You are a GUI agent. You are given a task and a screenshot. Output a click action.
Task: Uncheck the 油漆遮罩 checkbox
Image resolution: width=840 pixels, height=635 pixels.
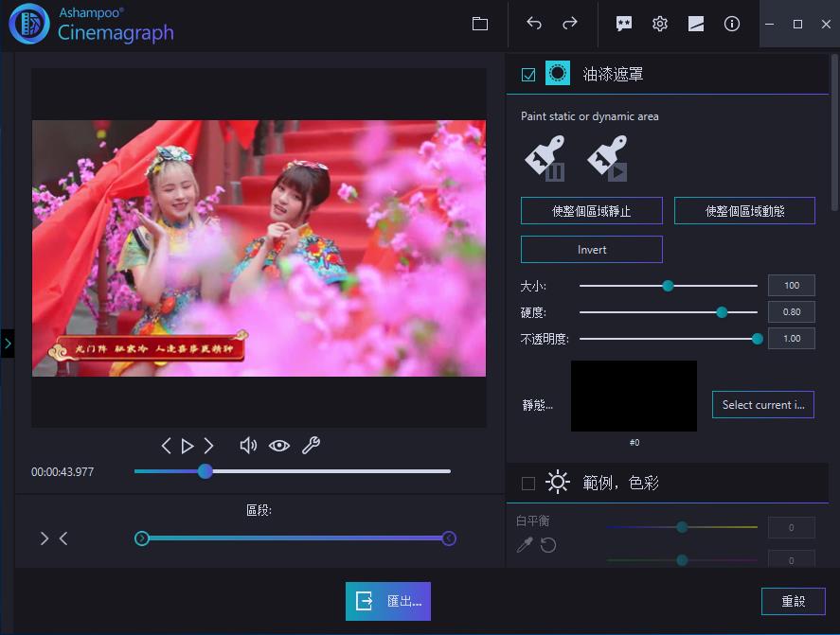(528, 75)
